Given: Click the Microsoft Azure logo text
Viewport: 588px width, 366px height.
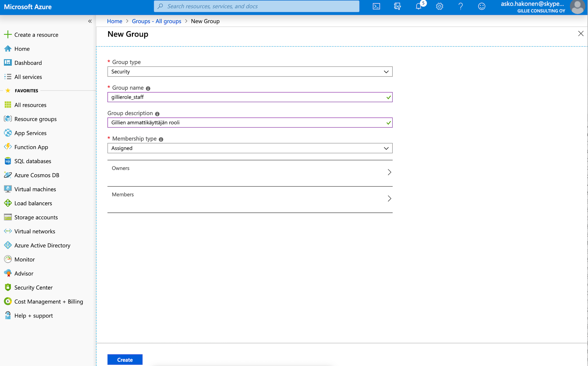Looking at the screenshot, I should tap(27, 7).
